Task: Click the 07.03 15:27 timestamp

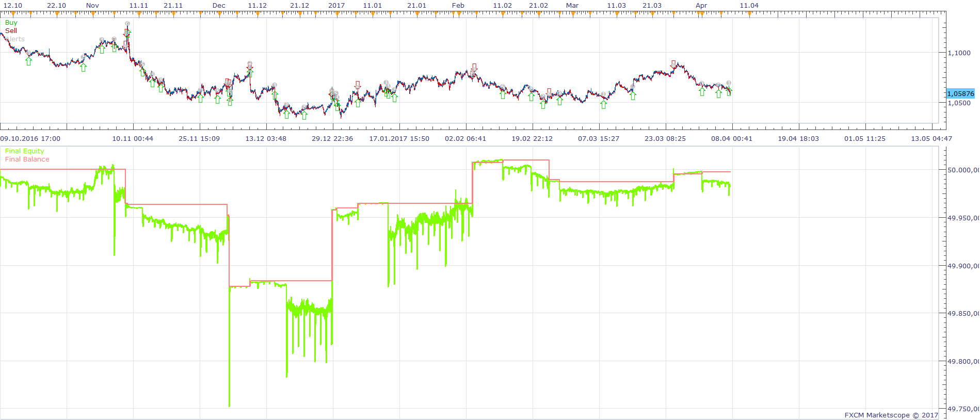Action: 599,138
